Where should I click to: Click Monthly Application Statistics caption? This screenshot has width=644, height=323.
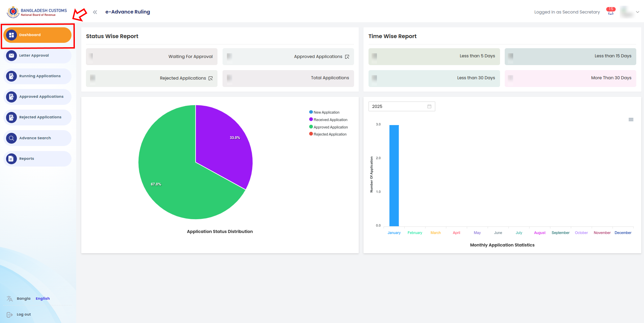click(x=502, y=245)
